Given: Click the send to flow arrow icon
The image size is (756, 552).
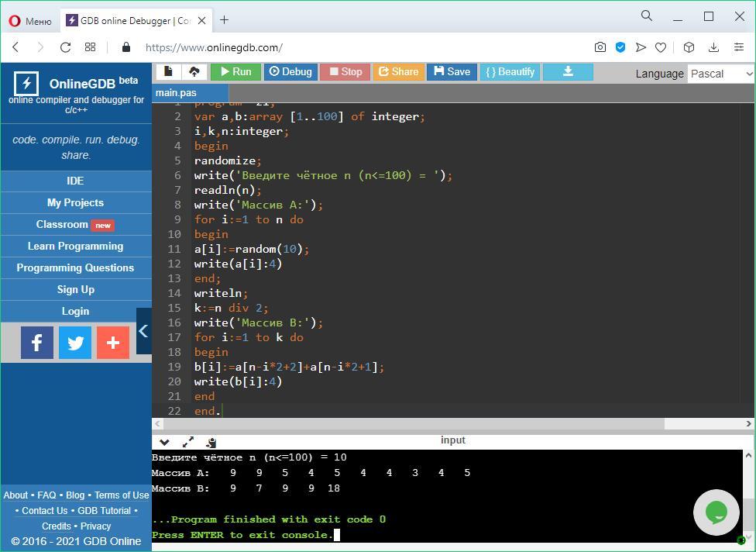Looking at the screenshot, I should pos(641,47).
